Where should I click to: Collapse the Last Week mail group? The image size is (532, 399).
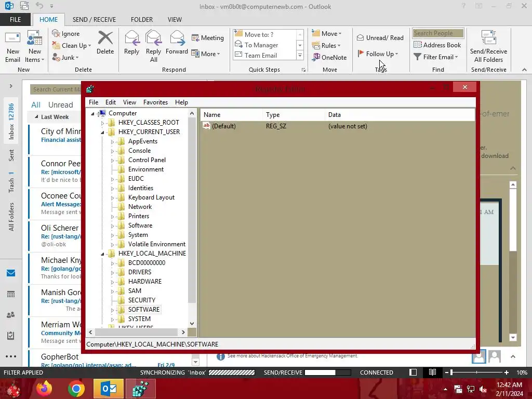(37, 117)
